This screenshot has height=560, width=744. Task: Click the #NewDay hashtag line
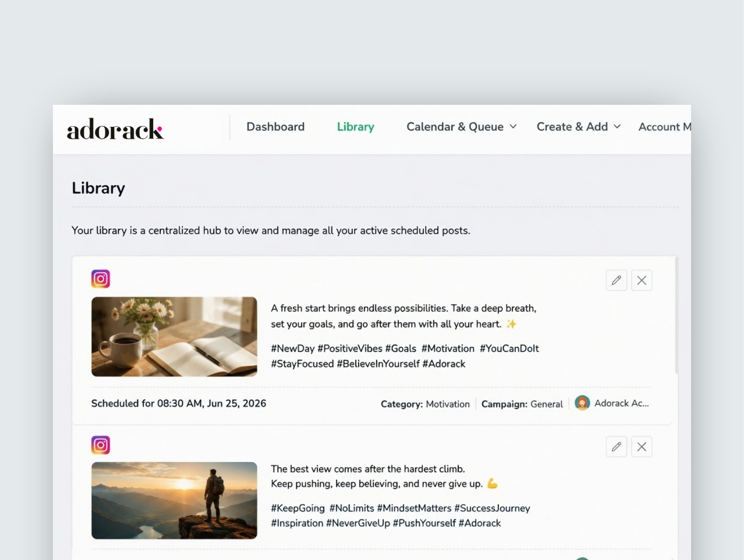405,348
